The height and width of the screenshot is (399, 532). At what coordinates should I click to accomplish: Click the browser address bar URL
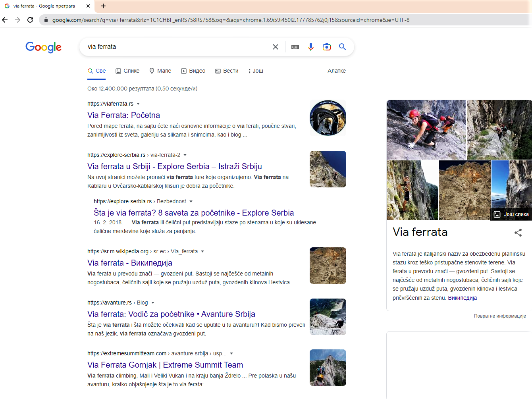[x=231, y=20]
